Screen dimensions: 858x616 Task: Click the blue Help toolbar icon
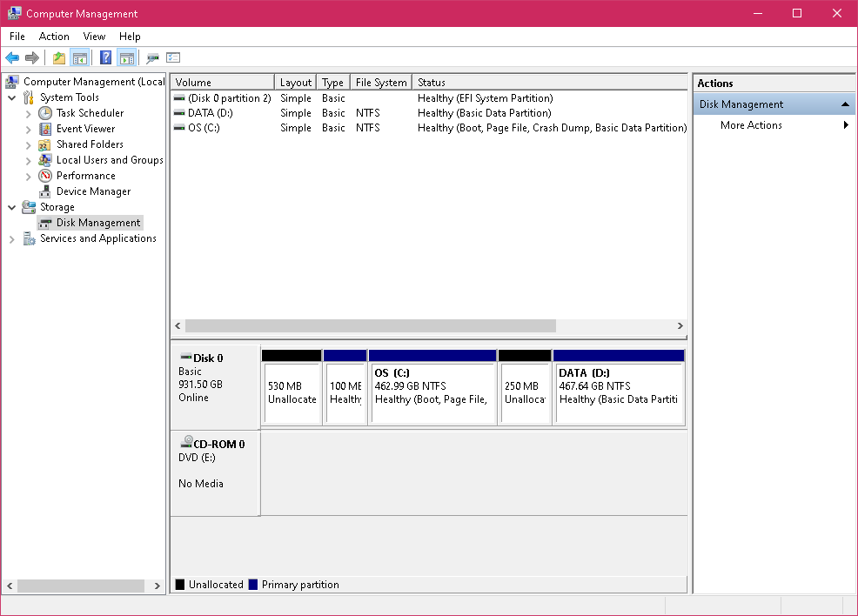[105, 57]
